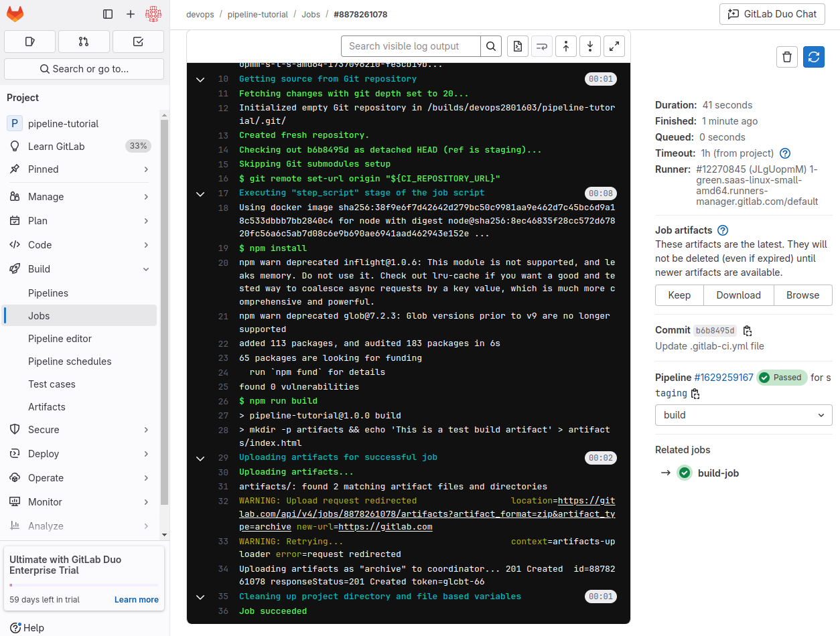Open the GitLab home logo
The image size is (840, 636).
click(15, 13)
